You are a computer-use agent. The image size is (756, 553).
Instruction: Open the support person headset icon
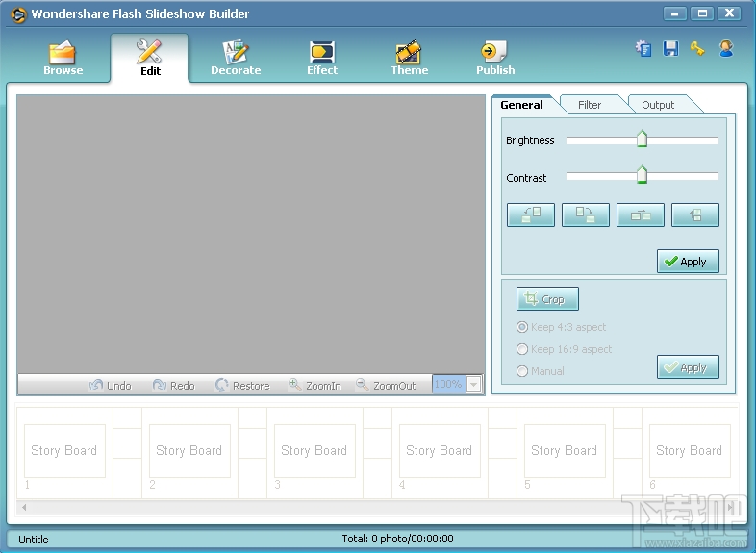[x=726, y=49]
